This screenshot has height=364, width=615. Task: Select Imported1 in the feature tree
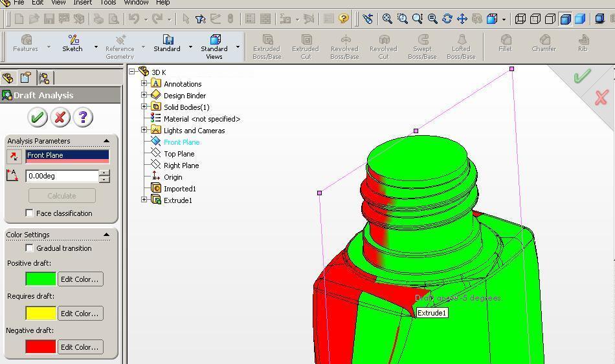pos(179,188)
